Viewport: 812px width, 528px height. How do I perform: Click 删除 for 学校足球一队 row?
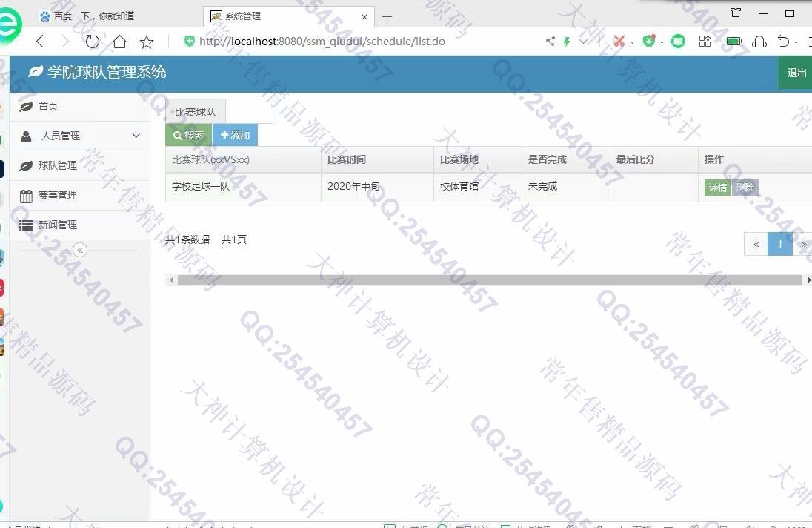(x=745, y=188)
